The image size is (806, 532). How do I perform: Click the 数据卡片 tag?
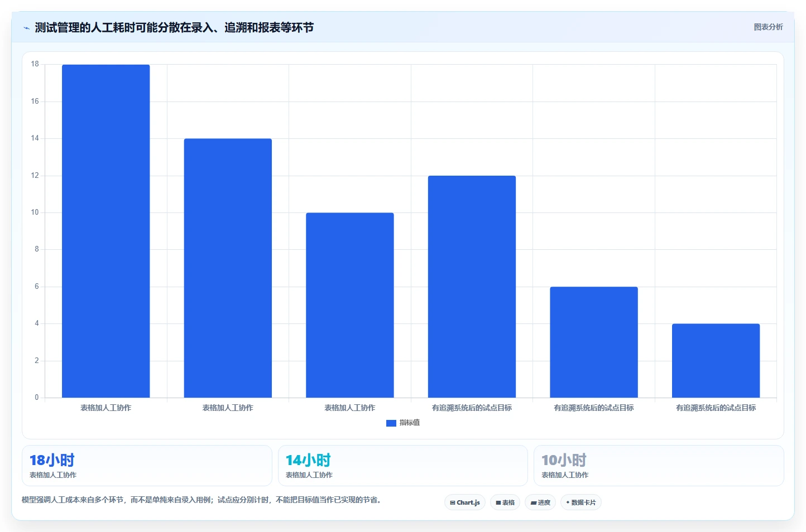pyautogui.click(x=581, y=502)
